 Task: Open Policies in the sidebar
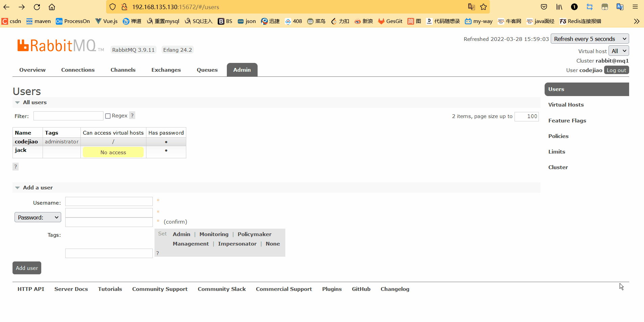pos(558,136)
